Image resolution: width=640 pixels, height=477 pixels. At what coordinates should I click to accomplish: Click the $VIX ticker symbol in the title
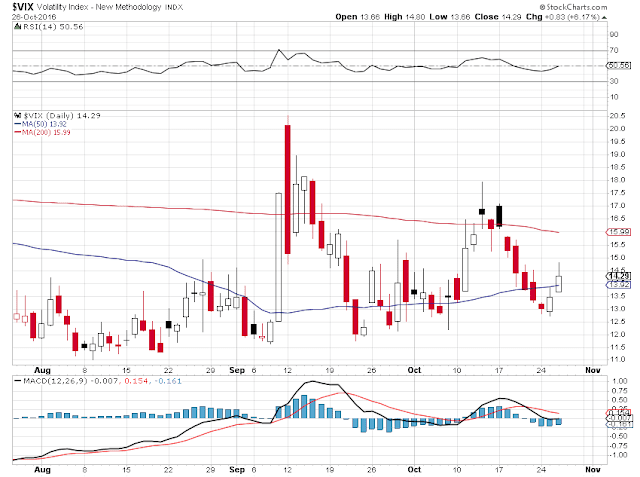pyautogui.click(x=22, y=7)
